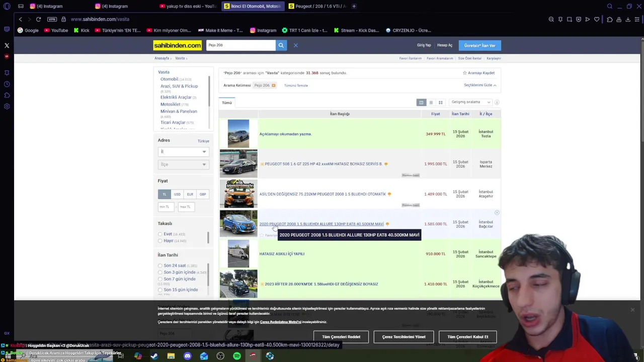
Task: Open the Google bookmark
Action: click(x=28, y=30)
